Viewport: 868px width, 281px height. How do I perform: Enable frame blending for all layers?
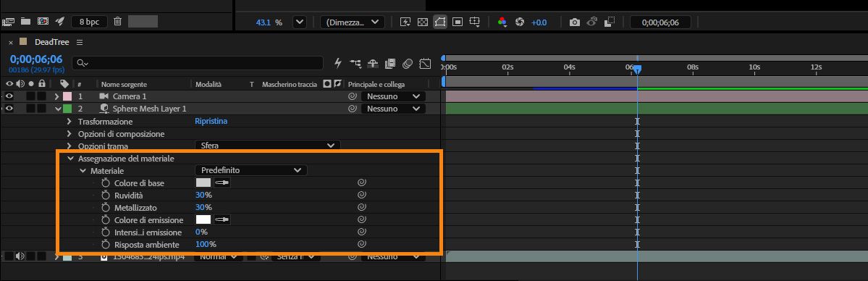pos(390,64)
